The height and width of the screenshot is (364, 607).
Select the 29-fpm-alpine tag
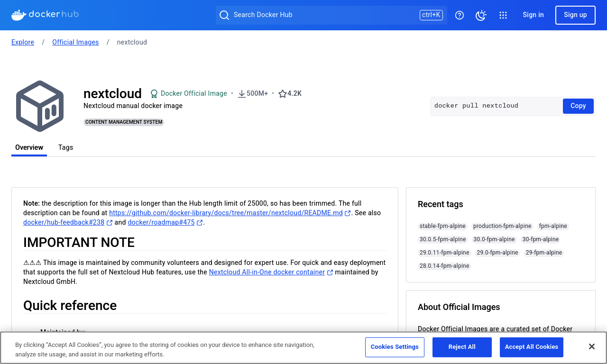click(544, 253)
